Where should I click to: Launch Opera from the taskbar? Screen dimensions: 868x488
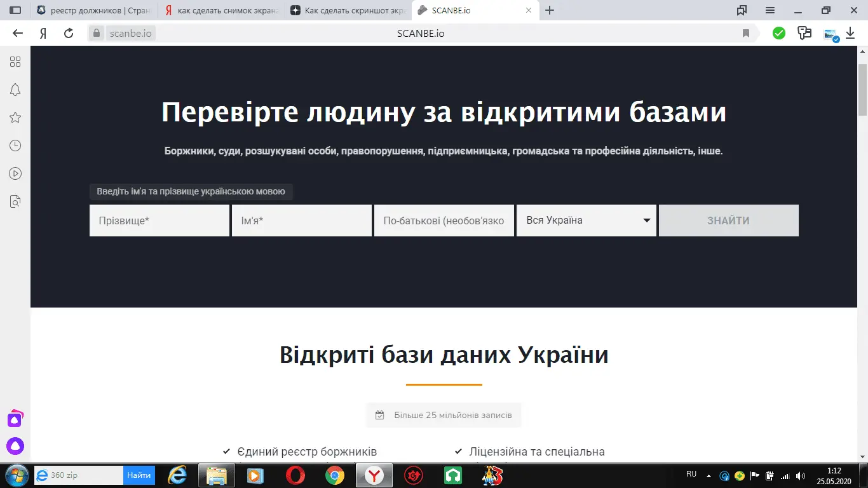(295, 475)
